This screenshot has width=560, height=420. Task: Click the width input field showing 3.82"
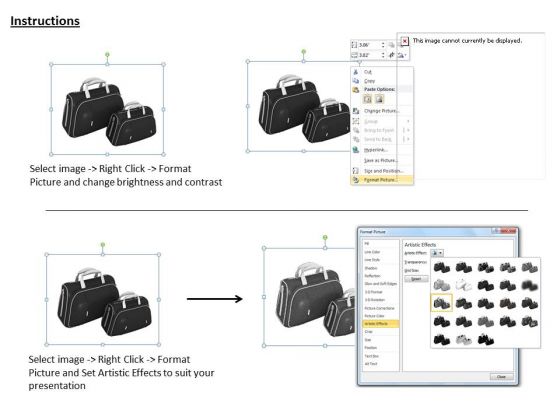coord(369,55)
